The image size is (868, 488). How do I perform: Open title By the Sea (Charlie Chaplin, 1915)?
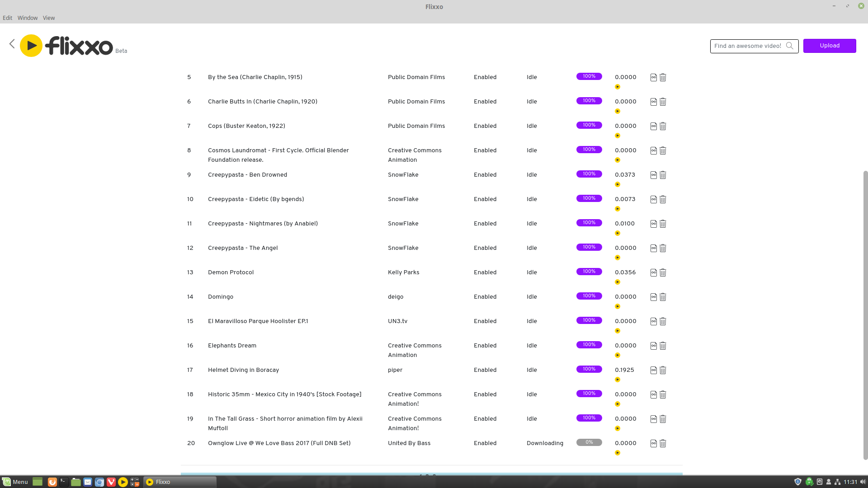click(x=255, y=77)
